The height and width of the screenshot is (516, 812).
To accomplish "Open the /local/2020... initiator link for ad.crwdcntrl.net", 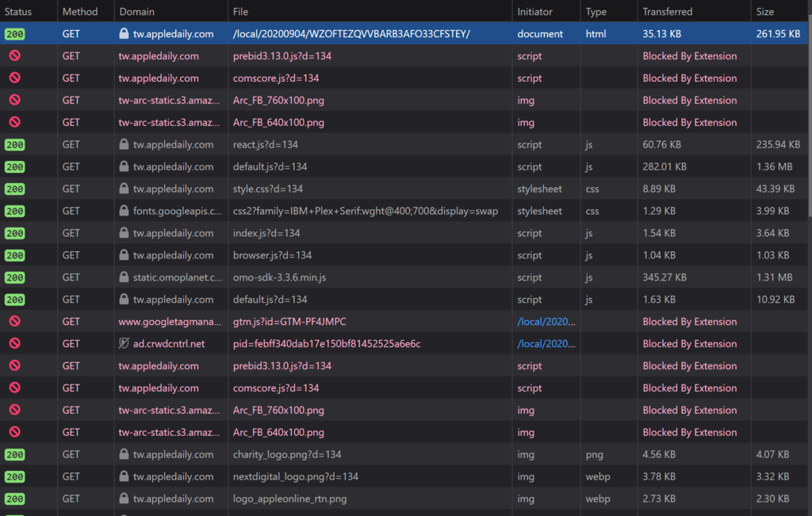I will [546, 344].
